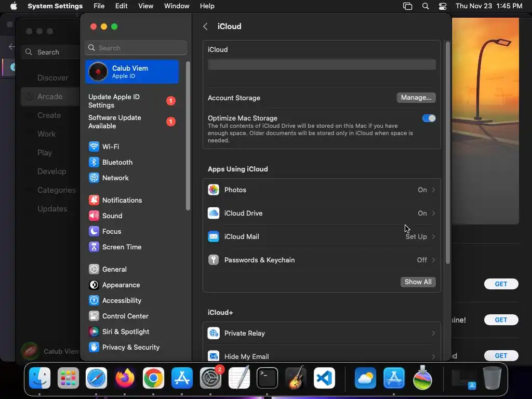The image size is (532, 399).
Task: Open TextEdit from the Dock
Action: pyautogui.click(x=239, y=378)
